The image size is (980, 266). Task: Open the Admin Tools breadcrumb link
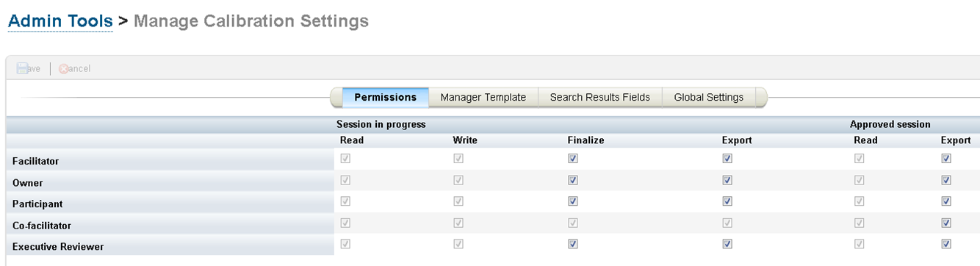click(60, 21)
